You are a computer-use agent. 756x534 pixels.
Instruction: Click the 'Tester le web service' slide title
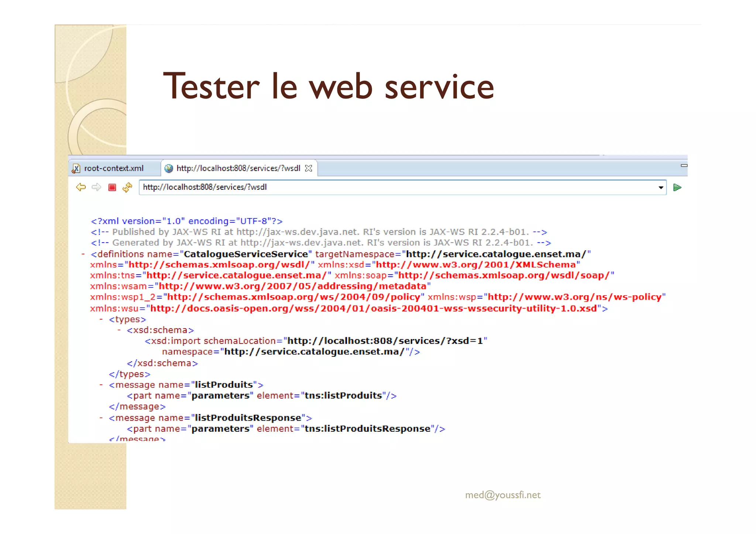click(x=329, y=87)
